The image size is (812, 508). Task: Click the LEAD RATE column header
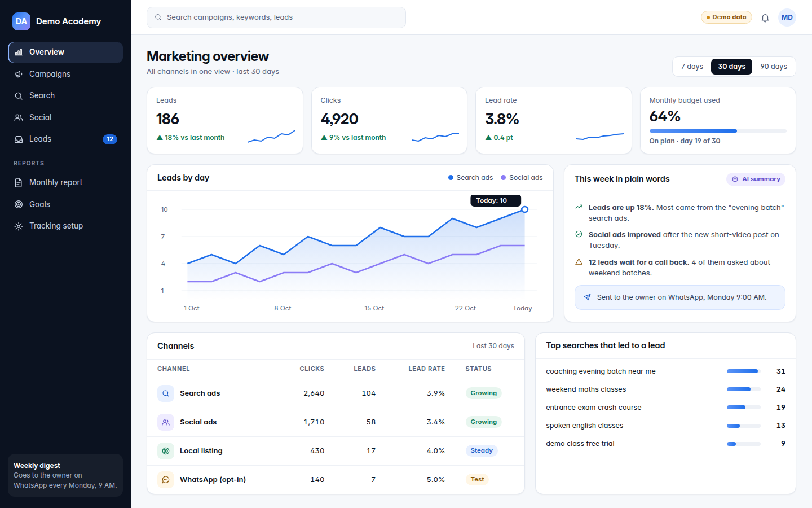[x=427, y=369]
